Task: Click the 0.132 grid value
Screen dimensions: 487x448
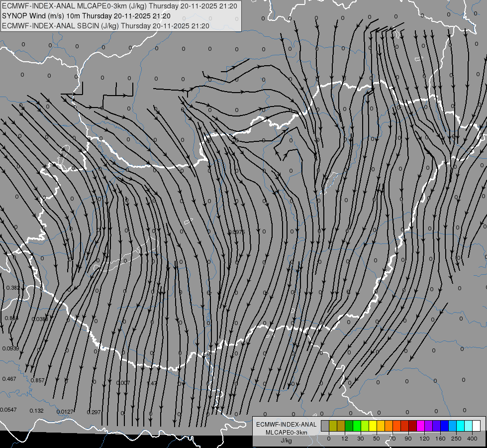Action: coord(37,411)
